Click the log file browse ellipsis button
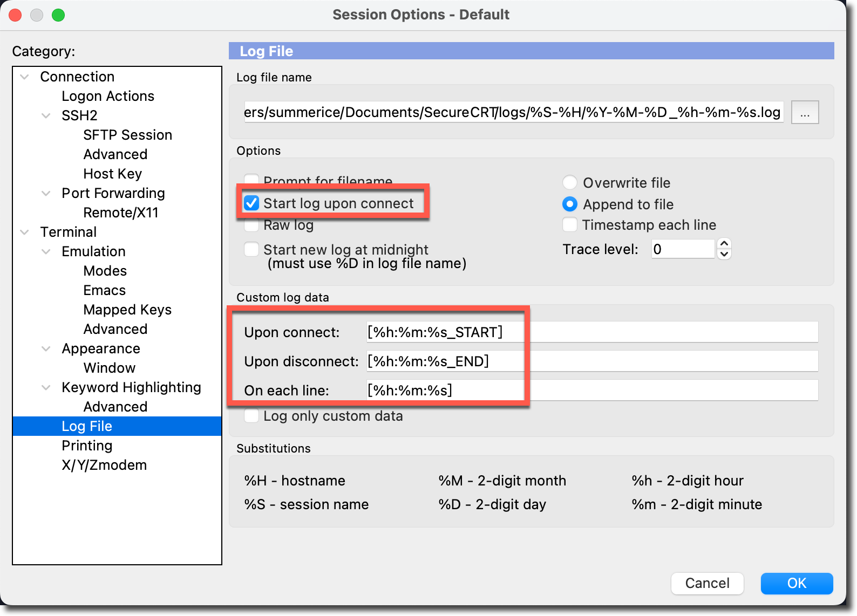 tap(805, 112)
